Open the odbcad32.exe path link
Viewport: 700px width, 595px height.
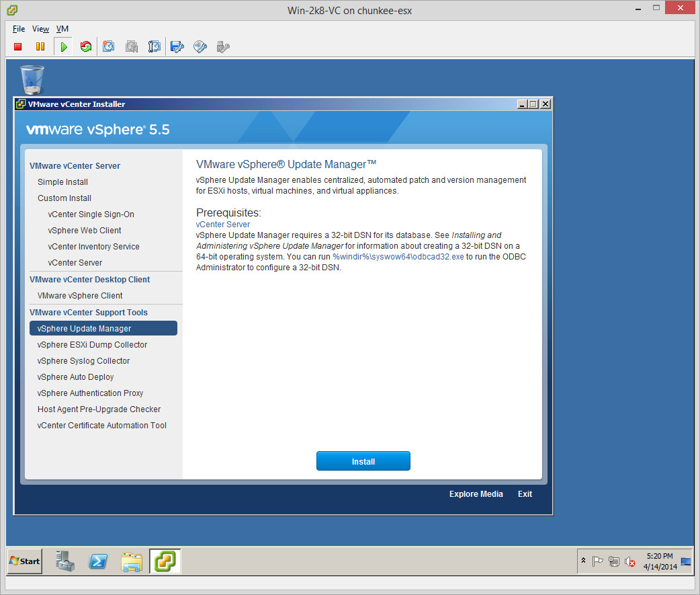398,257
